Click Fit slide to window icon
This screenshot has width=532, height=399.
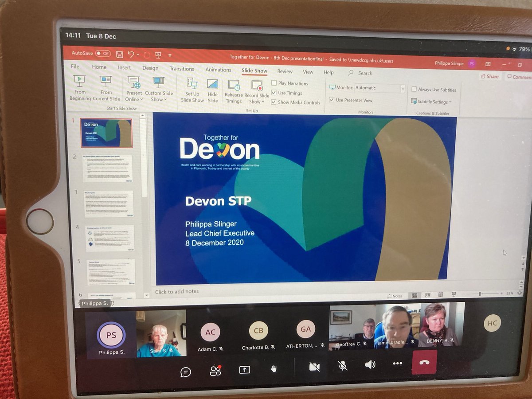click(x=519, y=293)
